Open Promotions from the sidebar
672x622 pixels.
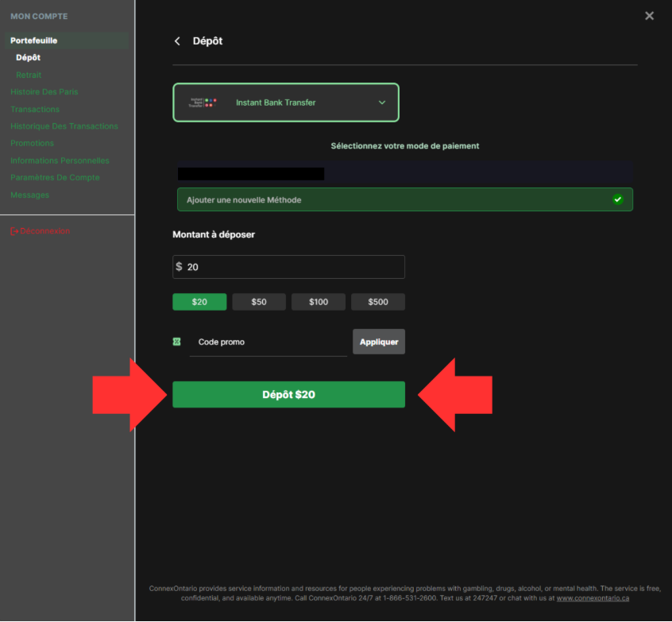[x=33, y=144]
